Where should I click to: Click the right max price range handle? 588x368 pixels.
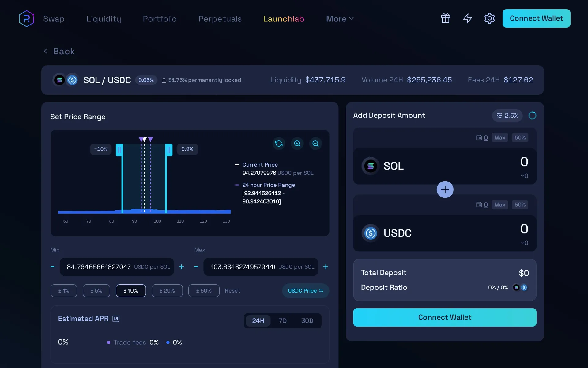point(168,150)
